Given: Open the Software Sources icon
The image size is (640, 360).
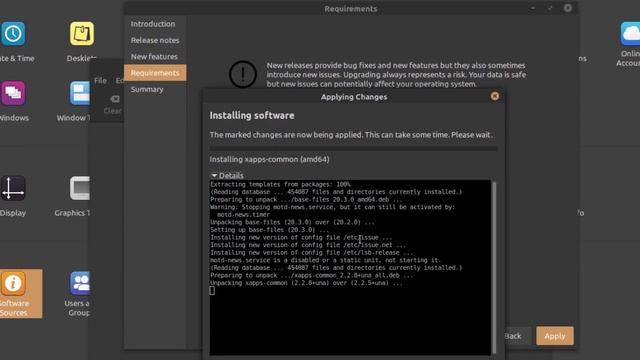Looking at the screenshot, I should [x=13, y=283].
